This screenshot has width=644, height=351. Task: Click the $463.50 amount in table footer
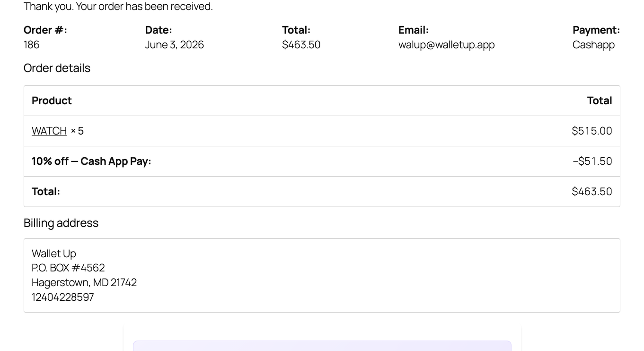591,191
